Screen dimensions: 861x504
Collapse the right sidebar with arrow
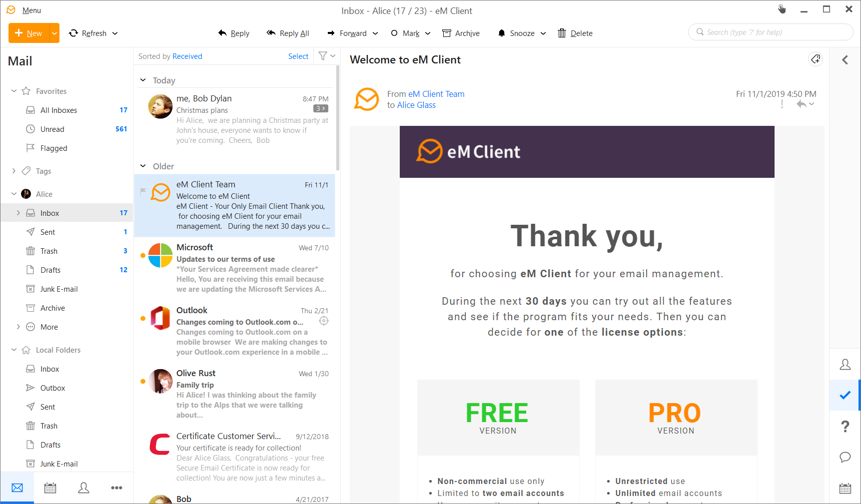[x=845, y=60]
